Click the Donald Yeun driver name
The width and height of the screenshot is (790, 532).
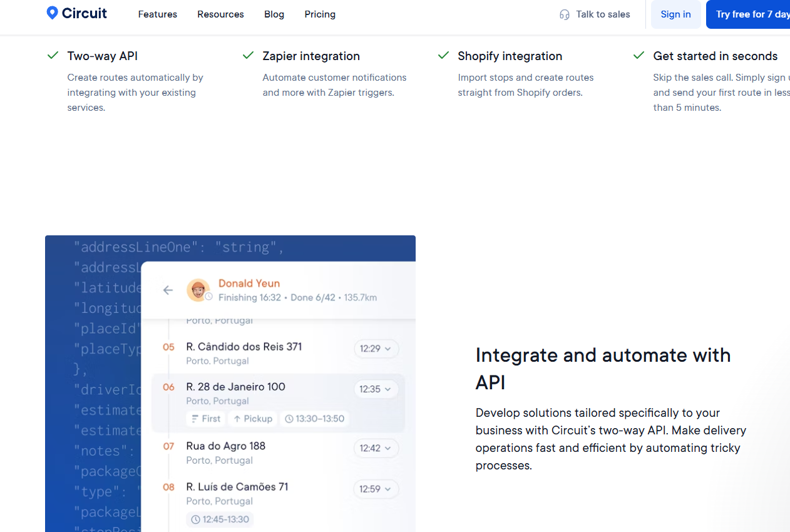pyautogui.click(x=249, y=284)
